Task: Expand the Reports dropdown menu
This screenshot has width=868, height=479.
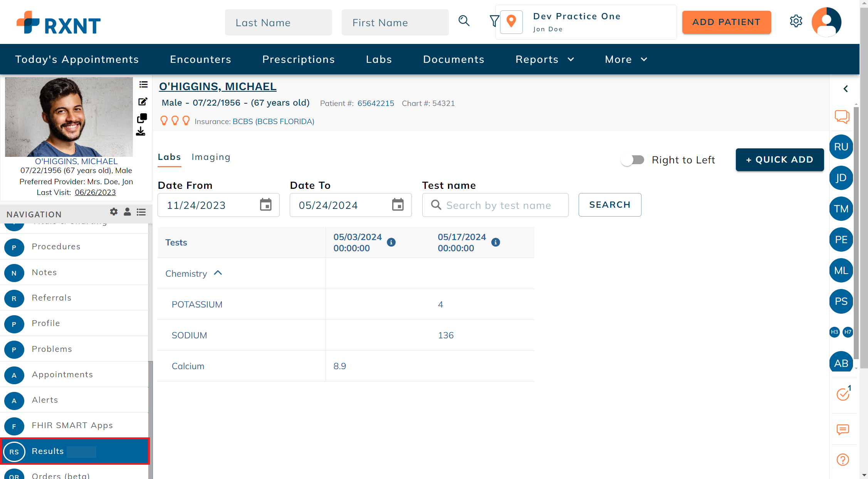Action: click(x=545, y=59)
